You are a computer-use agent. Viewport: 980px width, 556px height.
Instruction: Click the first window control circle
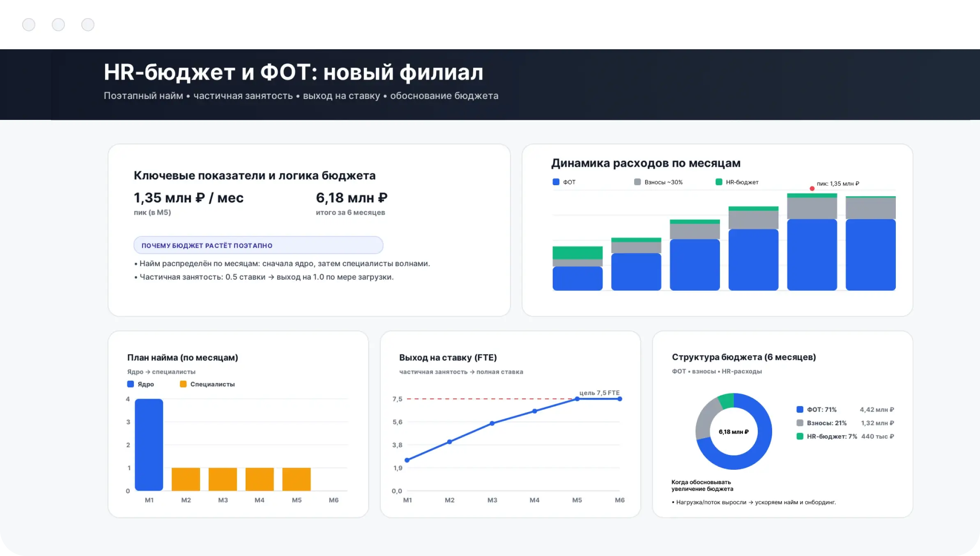click(29, 25)
